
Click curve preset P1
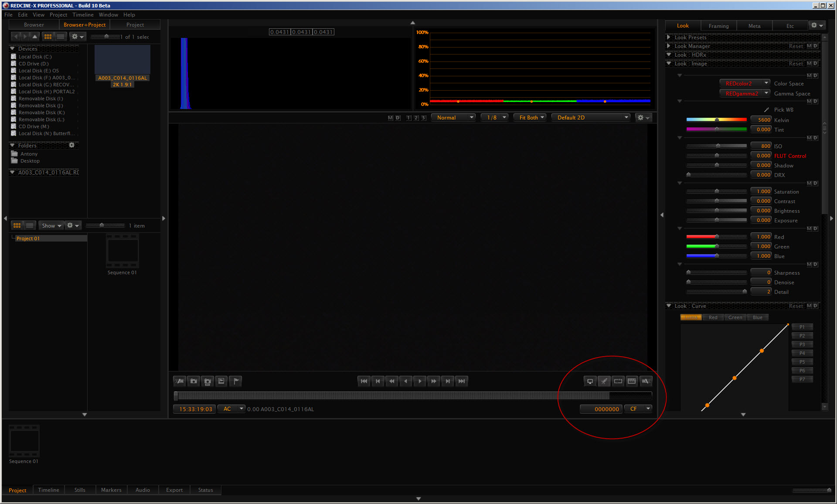[802, 327]
